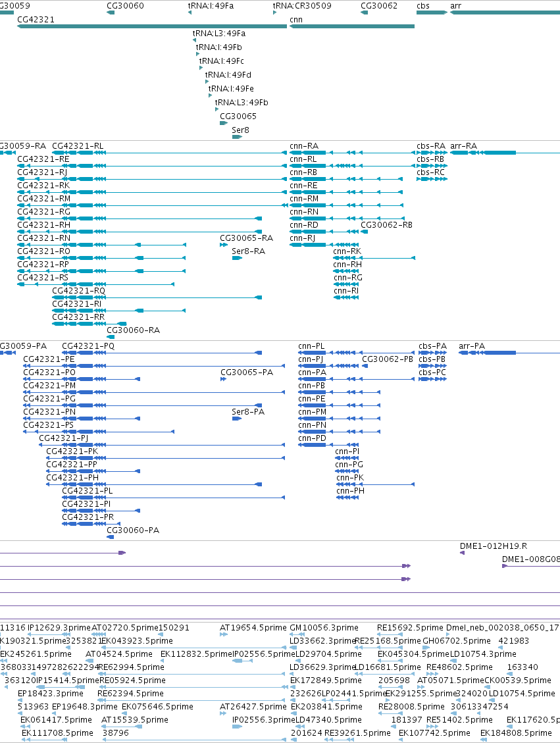Click the Ser8-PA protein label

(248, 411)
